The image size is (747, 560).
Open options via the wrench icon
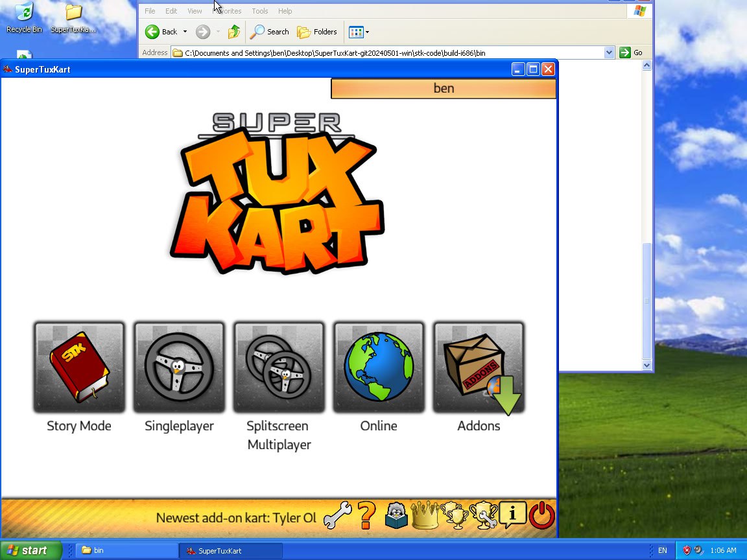[337, 515]
